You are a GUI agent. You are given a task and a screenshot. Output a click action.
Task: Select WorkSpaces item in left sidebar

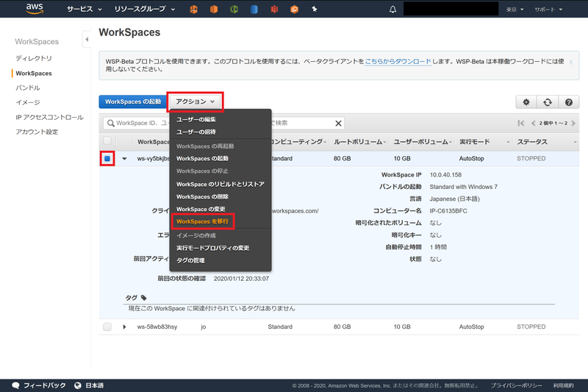pos(34,73)
